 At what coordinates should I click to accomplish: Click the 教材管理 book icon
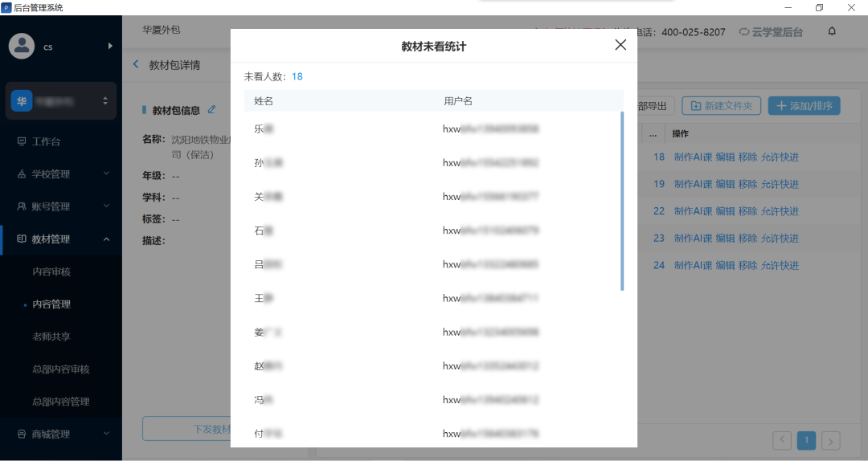coord(22,239)
